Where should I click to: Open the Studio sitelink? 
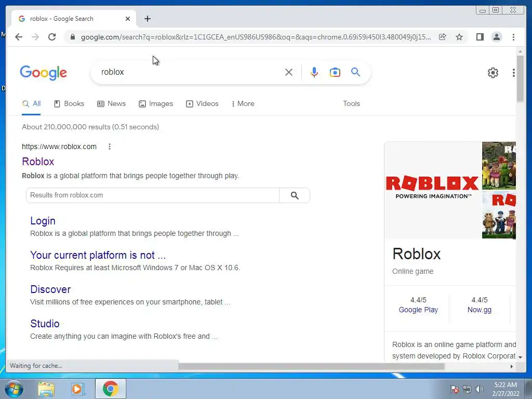click(45, 324)
